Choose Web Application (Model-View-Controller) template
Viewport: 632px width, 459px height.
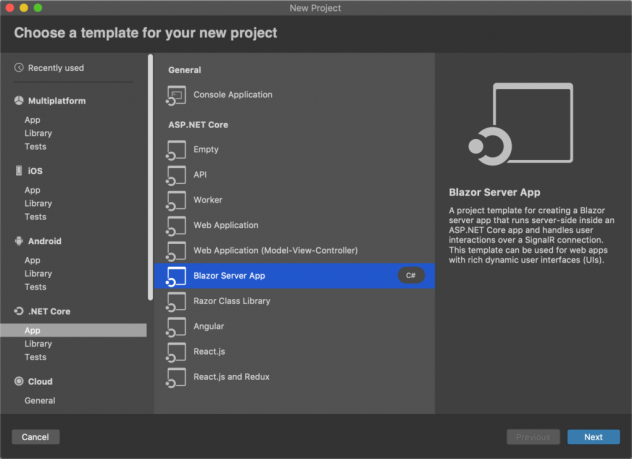coord(275,250)
